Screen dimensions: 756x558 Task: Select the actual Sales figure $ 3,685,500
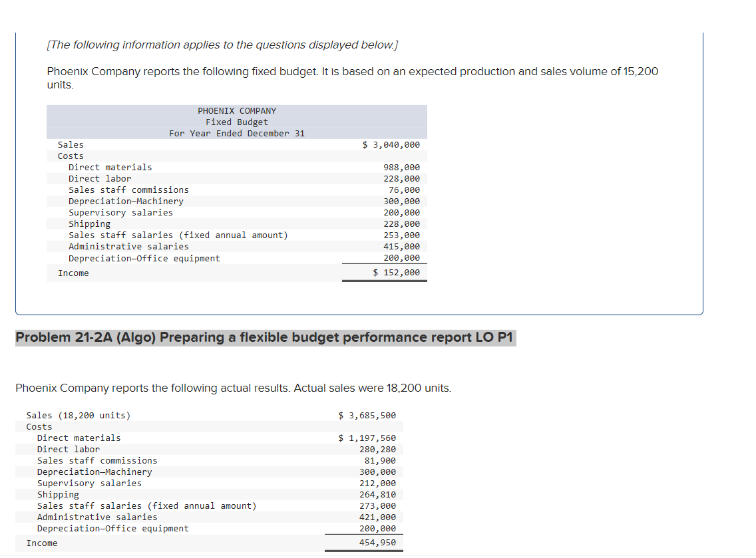coord(367,415)
